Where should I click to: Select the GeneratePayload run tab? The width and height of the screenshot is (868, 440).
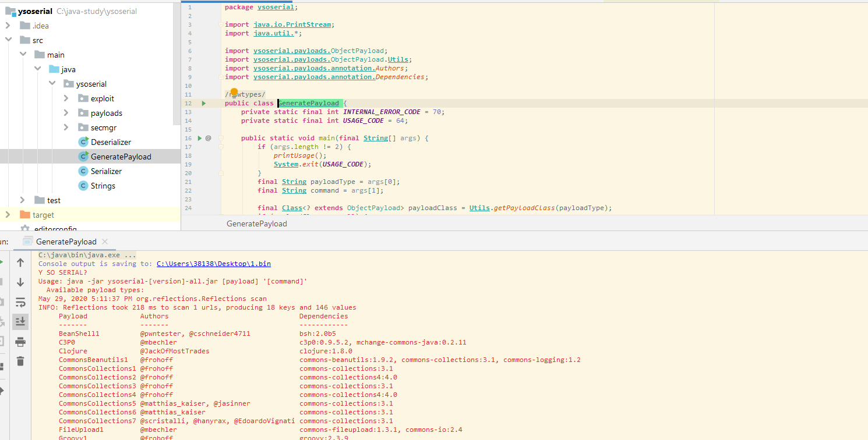(x=66, y=242)
